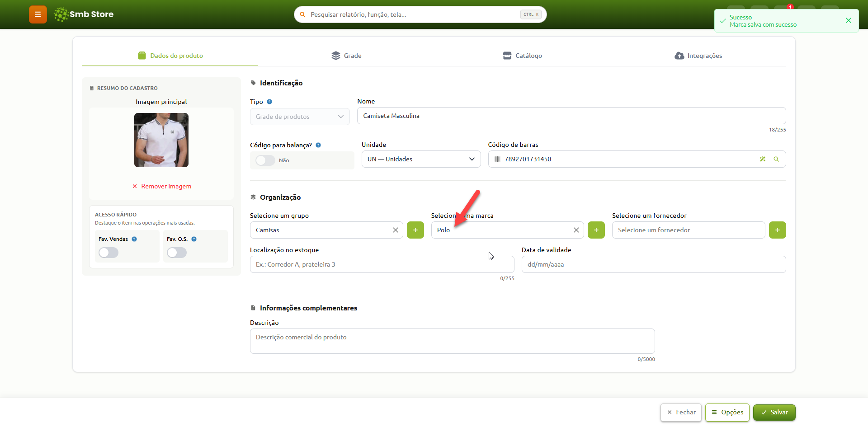Click the main product image thumbnail
The image size is (868, 427).
(x=161, y=140)
